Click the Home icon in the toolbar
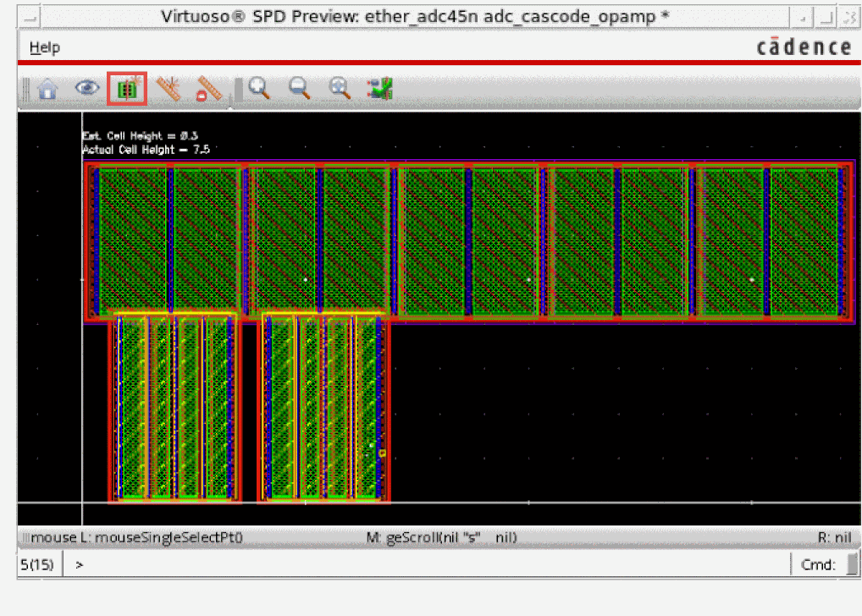The image size is (862, 616). [x=48, y=89]
